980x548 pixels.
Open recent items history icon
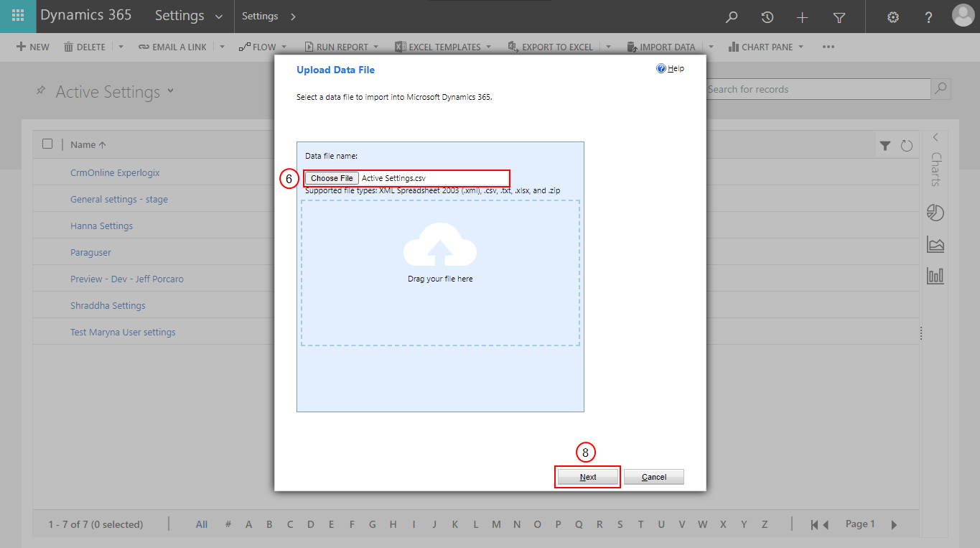tap(767, 17)
